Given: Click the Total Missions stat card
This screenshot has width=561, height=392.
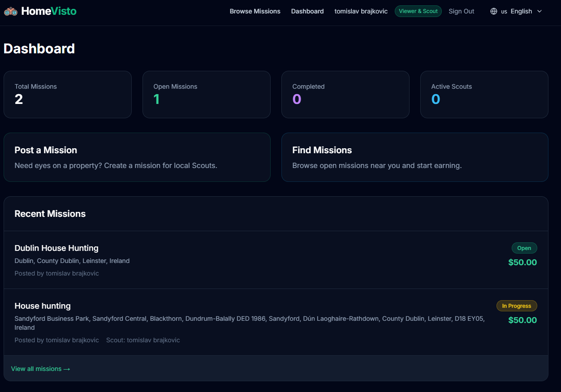Looking at the screenshot, I should pos(67,94).
